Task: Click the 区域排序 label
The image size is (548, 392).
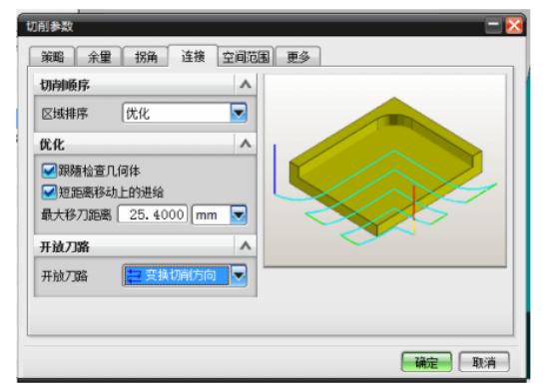Action: [64, 114]
